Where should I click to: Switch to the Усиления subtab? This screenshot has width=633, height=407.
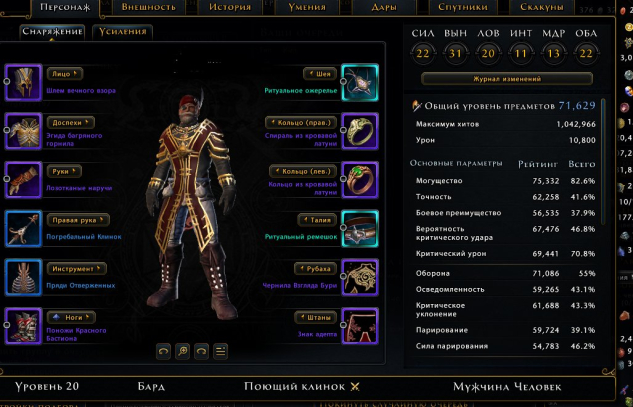pyautogui.click(x=122, y=32)
